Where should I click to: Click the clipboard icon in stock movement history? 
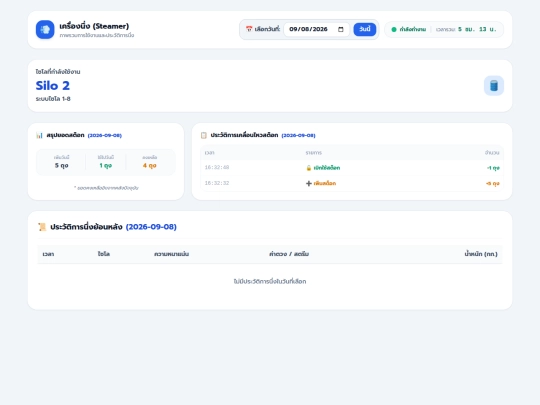(x=204, y=135)
